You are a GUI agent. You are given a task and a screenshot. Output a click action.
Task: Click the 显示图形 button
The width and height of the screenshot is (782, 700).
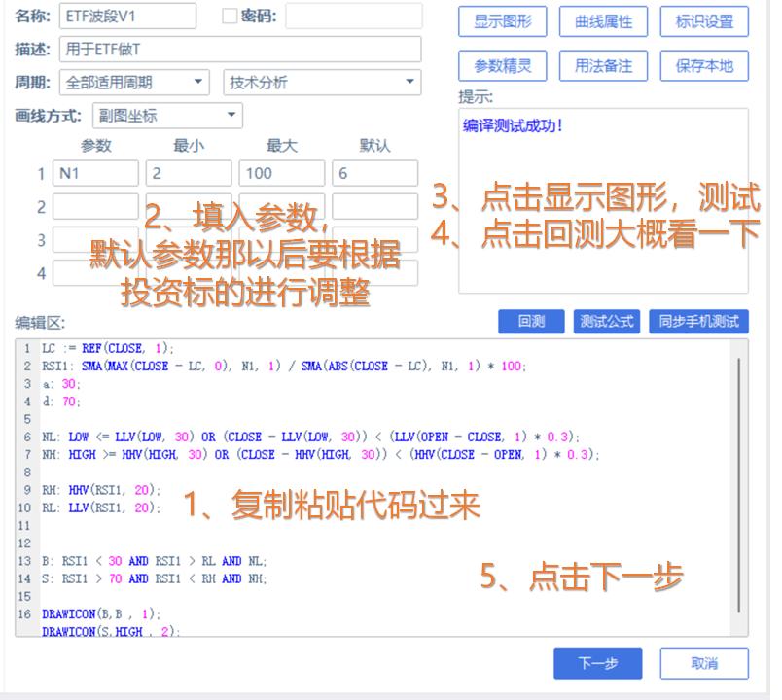(503, 21)
